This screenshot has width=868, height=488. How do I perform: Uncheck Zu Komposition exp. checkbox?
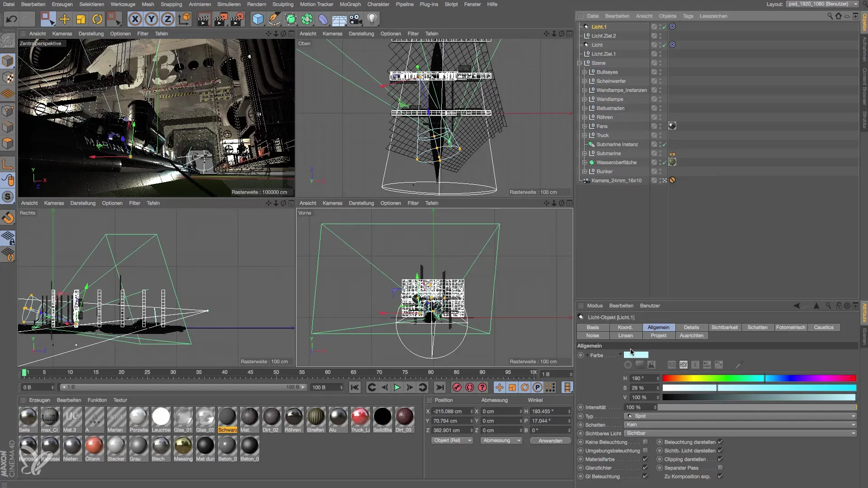[x=720, y=476]
